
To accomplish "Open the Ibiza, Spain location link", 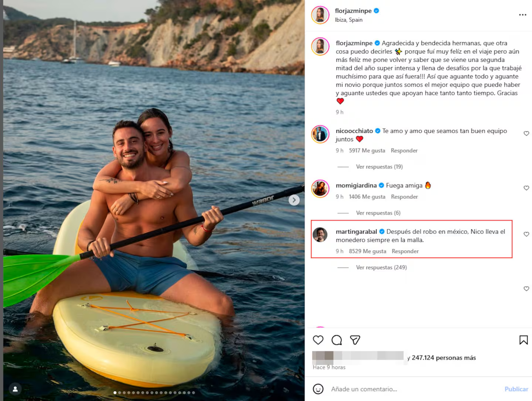I will (349, 20).
